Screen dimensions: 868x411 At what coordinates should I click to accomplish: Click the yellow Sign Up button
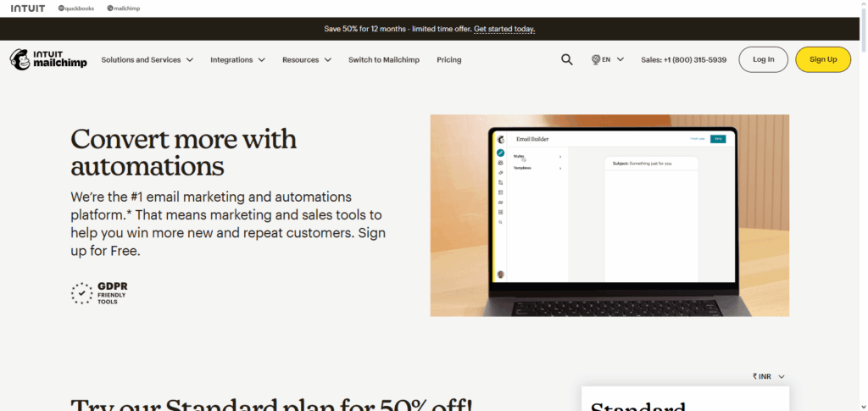tap(823, 59)
